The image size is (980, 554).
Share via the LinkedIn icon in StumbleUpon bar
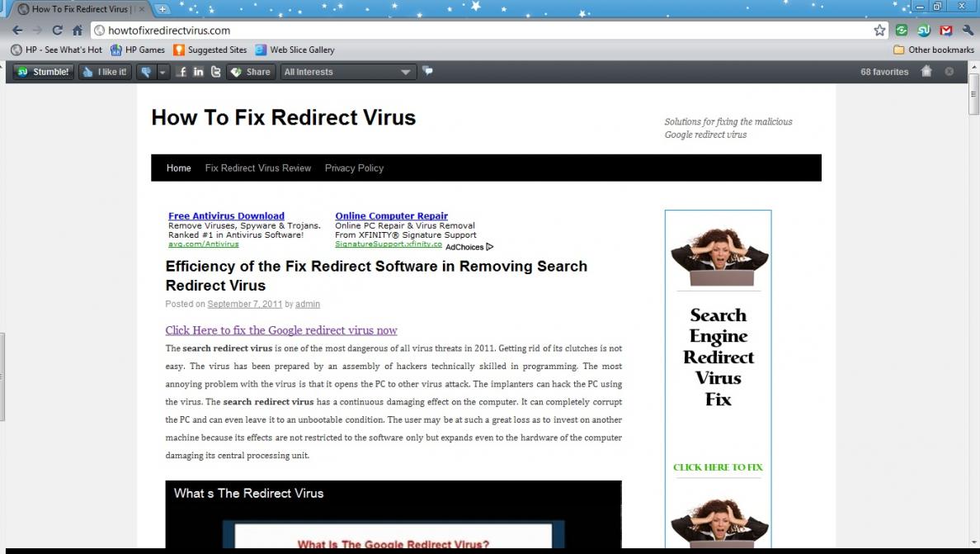pyautogui.click(x=198, y=72)
